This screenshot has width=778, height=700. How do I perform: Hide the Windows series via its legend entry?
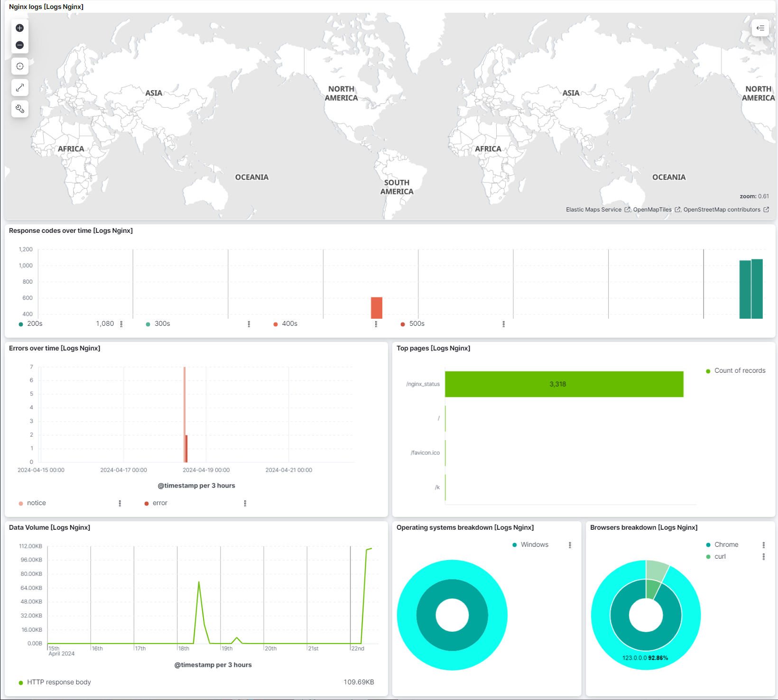[534, 544]
